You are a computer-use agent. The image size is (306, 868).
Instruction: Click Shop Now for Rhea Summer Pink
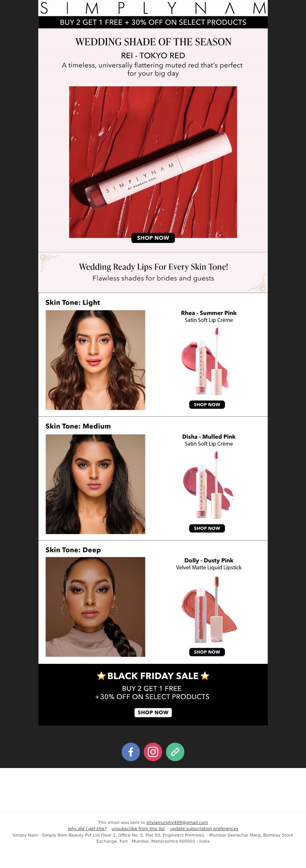tap(207, 405)
